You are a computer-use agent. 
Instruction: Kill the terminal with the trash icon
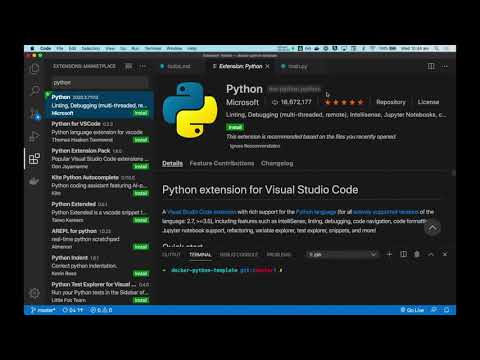(417, 254)
